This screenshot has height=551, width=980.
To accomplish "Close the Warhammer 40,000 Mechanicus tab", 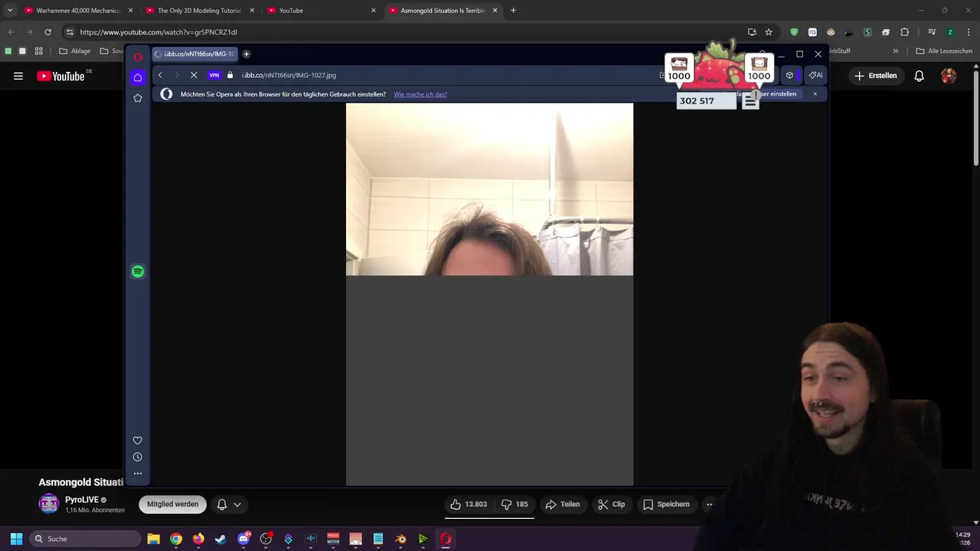I will click(x=130, y=11).
